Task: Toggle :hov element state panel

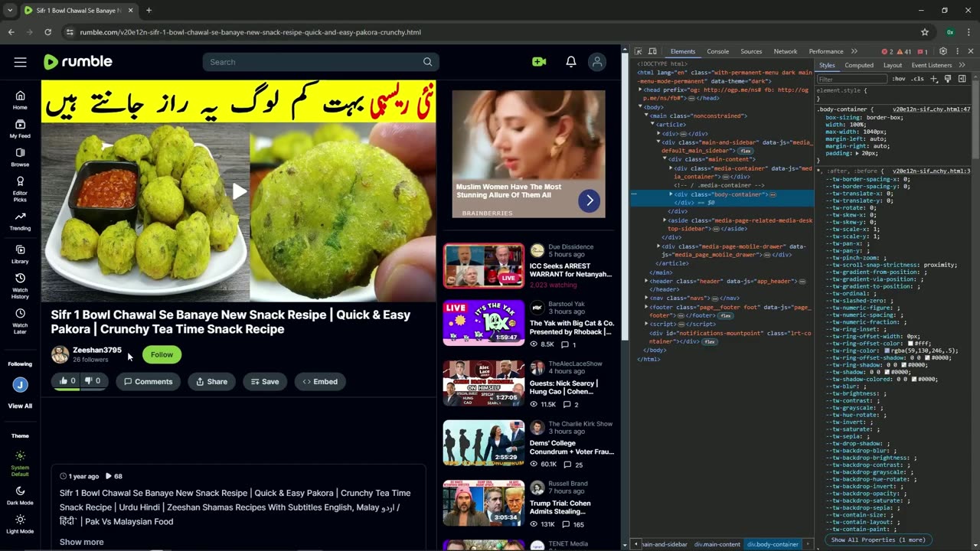Action: click(898, 79)
